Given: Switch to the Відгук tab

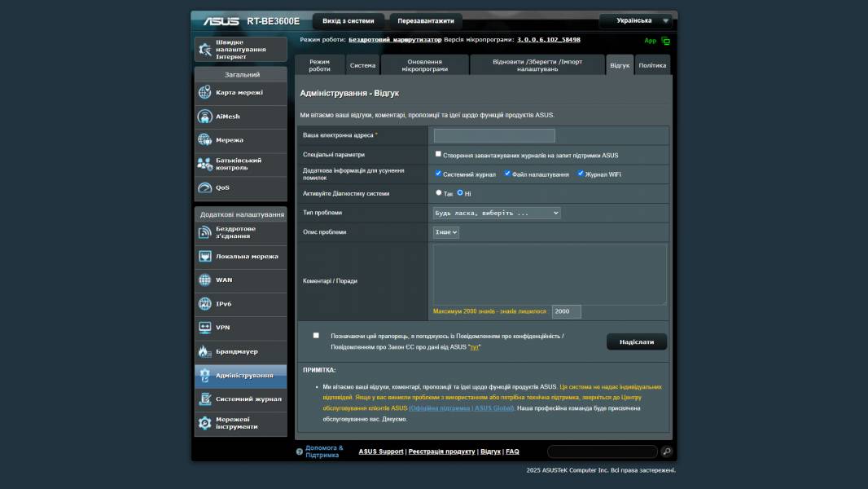Looking at the screenshot, I should pos(620,65).
